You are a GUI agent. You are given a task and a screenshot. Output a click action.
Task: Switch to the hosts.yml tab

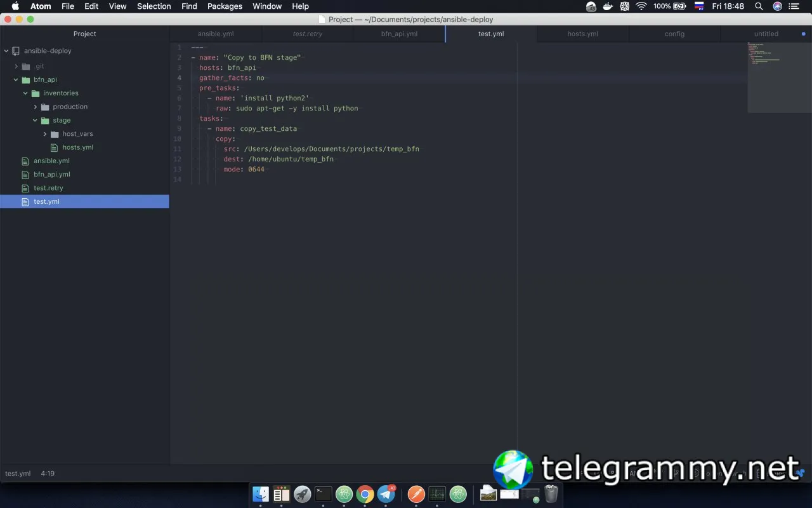(x=582, y=34)
